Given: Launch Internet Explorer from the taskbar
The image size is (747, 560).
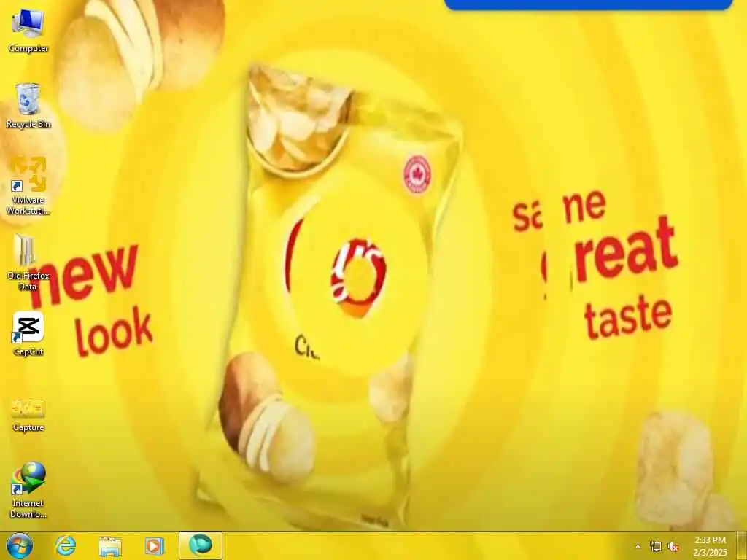Looking at the screenshot, I should click(65, 545).
